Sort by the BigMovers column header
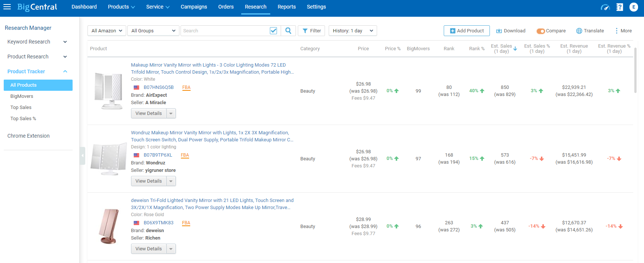644x263 pixels. tap(418, 49)
